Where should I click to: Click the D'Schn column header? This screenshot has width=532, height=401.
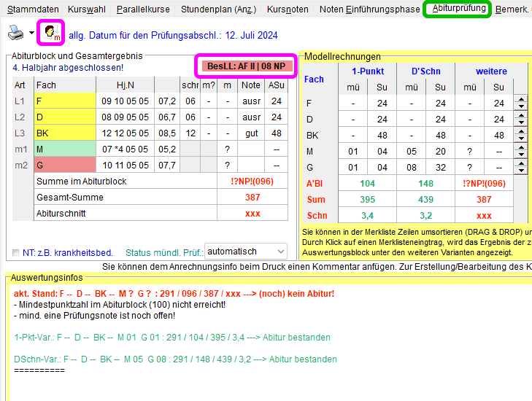coord(425,71)
